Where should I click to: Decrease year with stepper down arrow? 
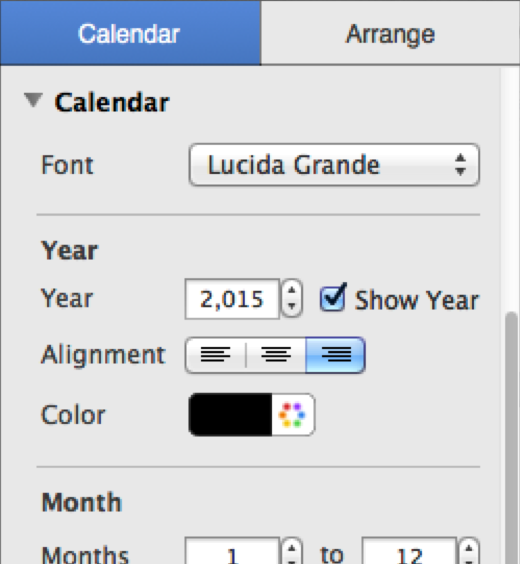tap(292, 308)
